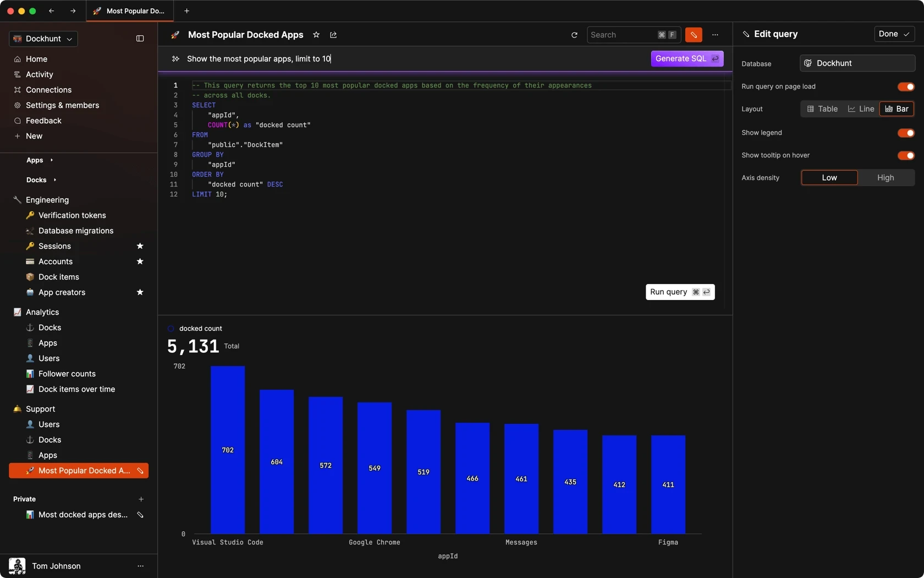Open a new tab with plus icon
The width and height of the screenshot is (924, 578).
click(x=186, y=10)
